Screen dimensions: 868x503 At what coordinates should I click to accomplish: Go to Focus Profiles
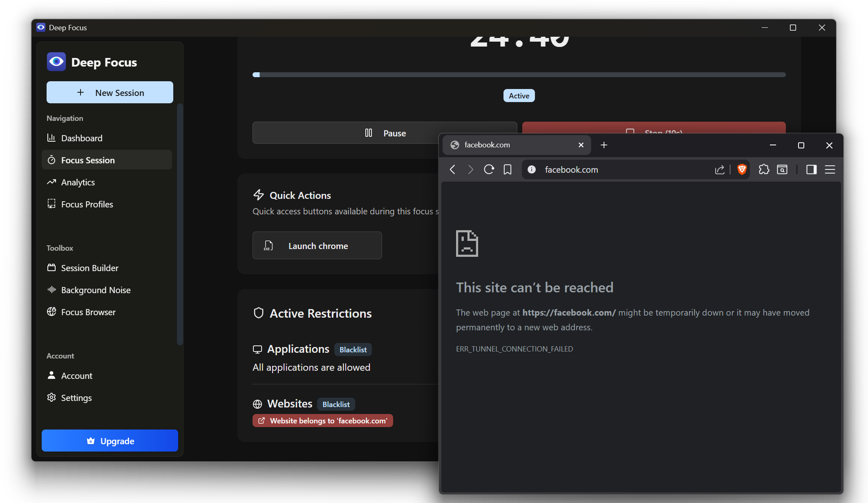(107, 204)
